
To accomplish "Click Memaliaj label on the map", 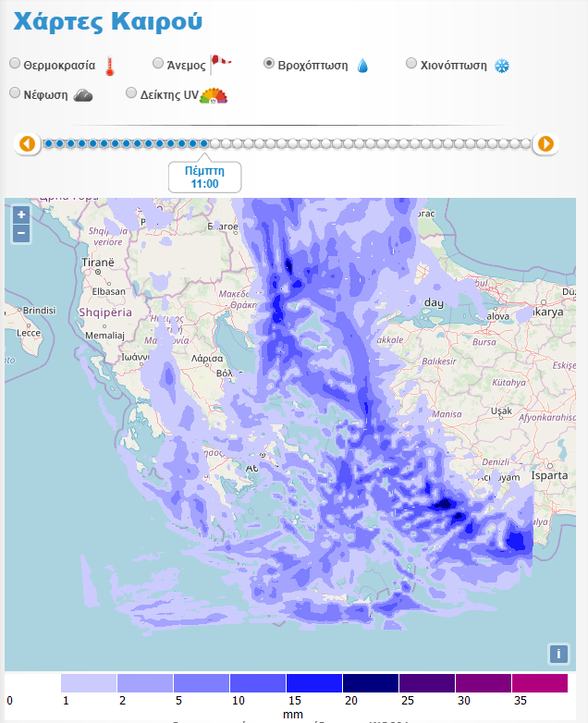I will point(104,336).
